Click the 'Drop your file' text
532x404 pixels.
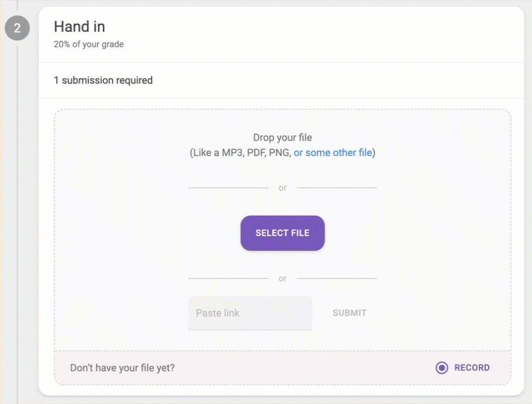(x=282, y=137)
